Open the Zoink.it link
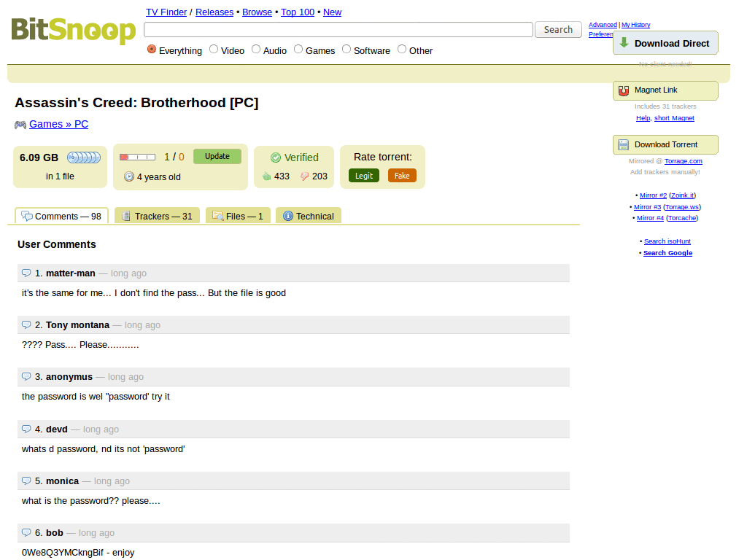This screenshot has width=747, height=560. pyautogui.click(x=682, y=195)
